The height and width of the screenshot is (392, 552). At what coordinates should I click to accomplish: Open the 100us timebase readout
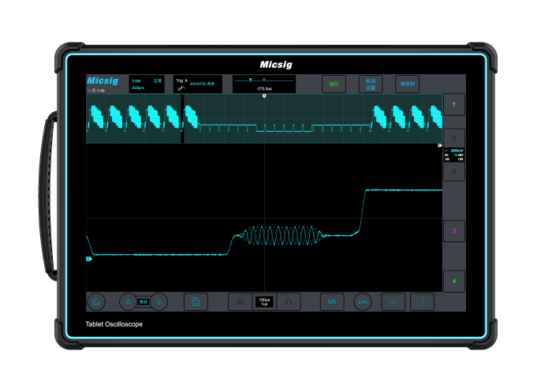coord(264,301)
